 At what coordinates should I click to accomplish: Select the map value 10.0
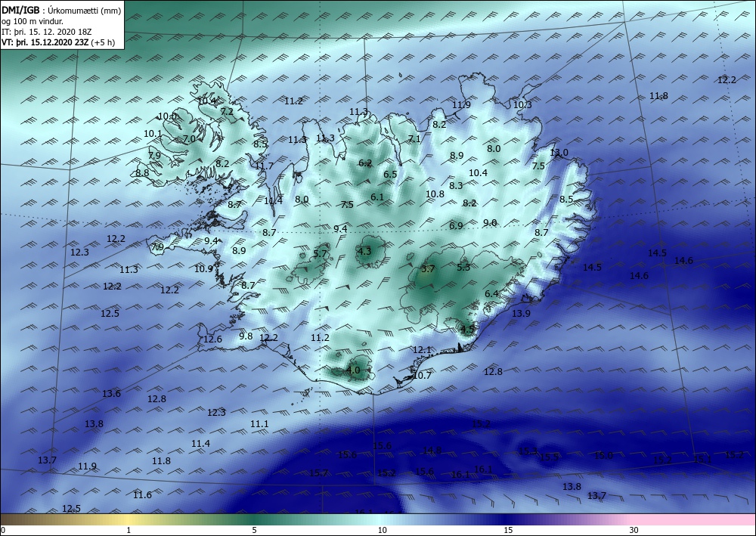[x=167, y=116]
